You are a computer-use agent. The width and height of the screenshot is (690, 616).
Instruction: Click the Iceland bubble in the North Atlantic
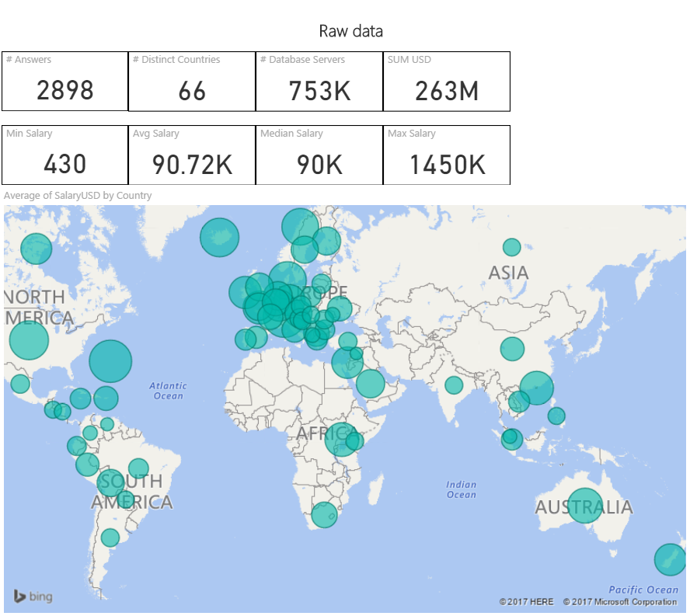tap(219, 238)
